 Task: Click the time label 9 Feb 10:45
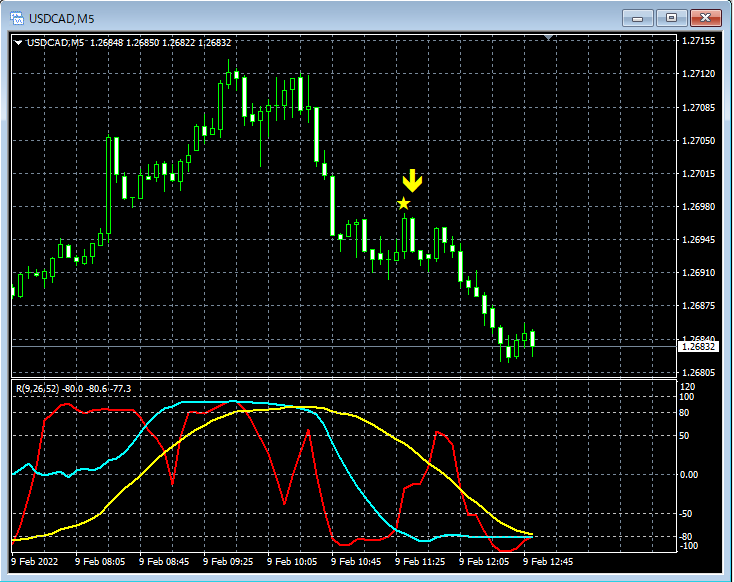tap(356, 561)
